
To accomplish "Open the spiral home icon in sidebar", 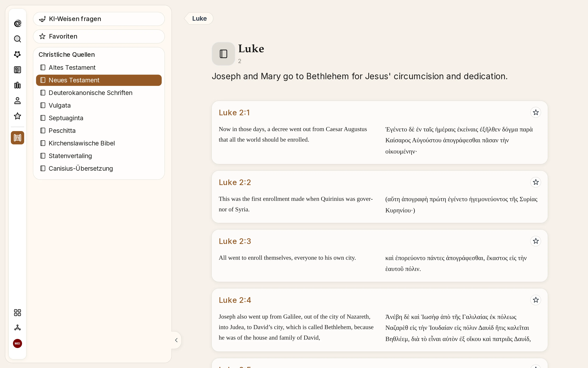I will pyautogui.click(x=17, y=23).
